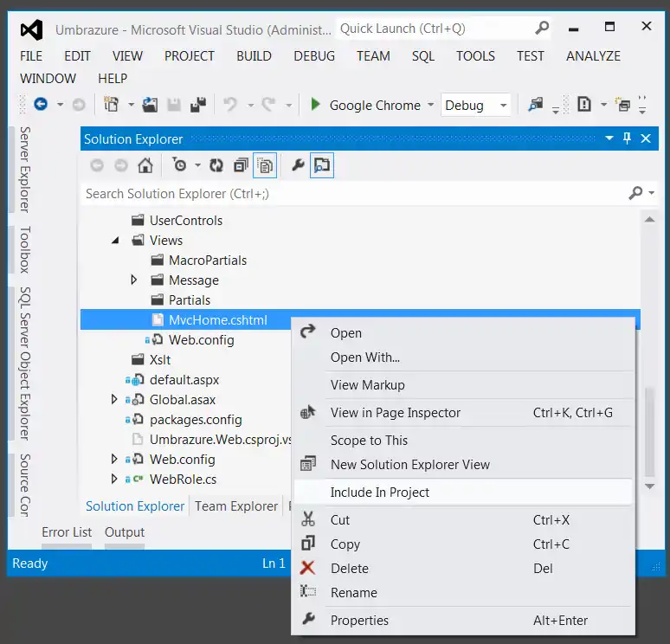Choose Rename in the context menu
The height and width of the screenshot is (644, 670).
[463, 593]
